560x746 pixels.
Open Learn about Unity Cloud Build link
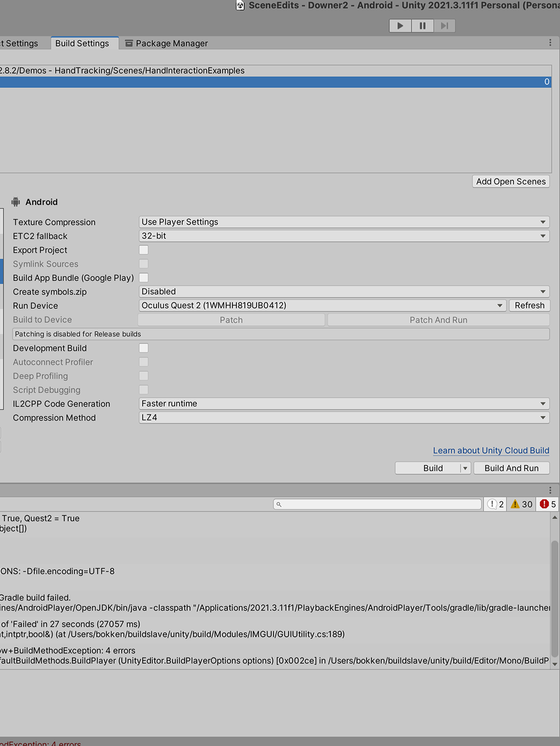pos(491,451)
